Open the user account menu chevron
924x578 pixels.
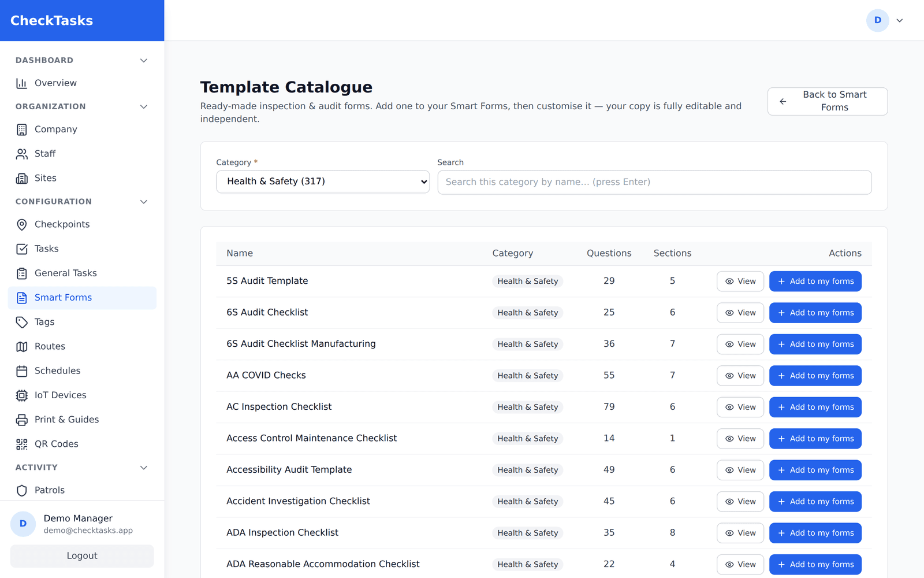point(899,20)
